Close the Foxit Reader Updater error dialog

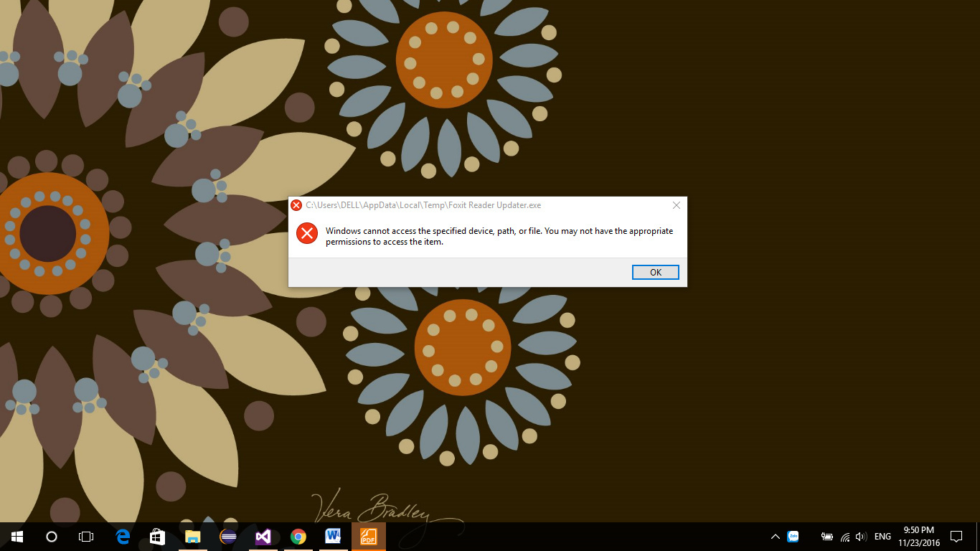coord(676,205)
